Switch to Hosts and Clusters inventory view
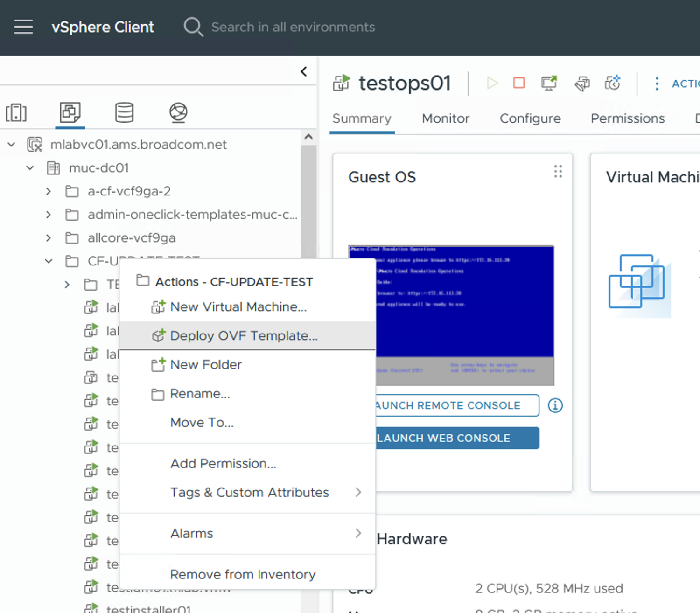This screenshot has height=613, width=700. click(x=16, y=112)
